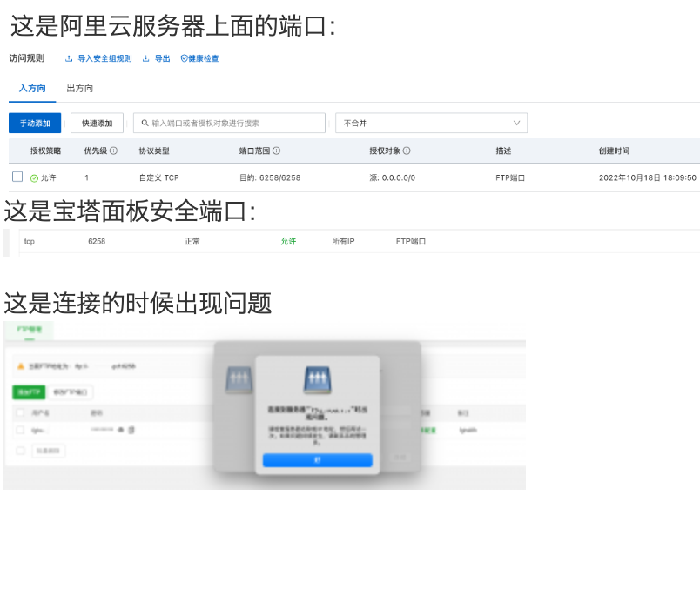Image resolution: width=700 pixels, height=609 pixels.
Task: Click the green 允许 status icon in Aliyun row
Action: (34, 178)
